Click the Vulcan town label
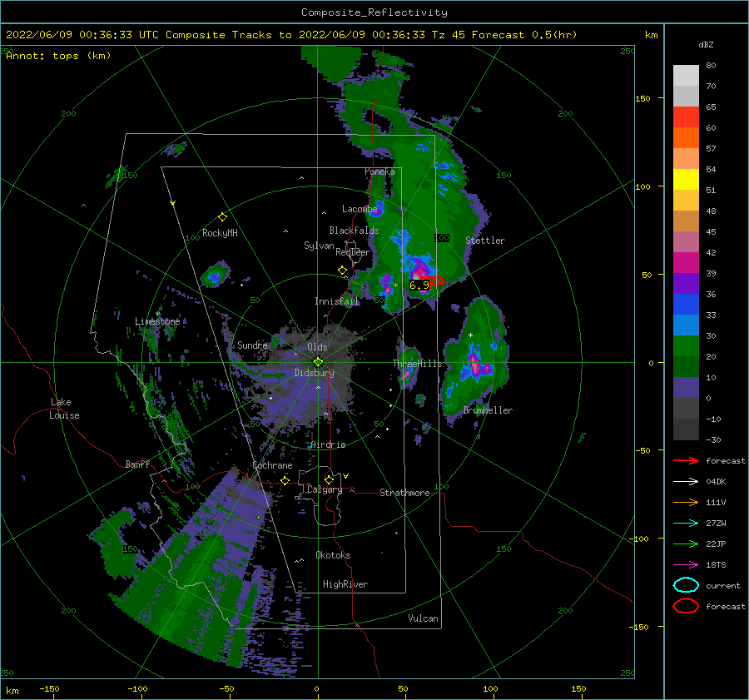The width and height of the screenshot is (749, 700). [424, 618]
